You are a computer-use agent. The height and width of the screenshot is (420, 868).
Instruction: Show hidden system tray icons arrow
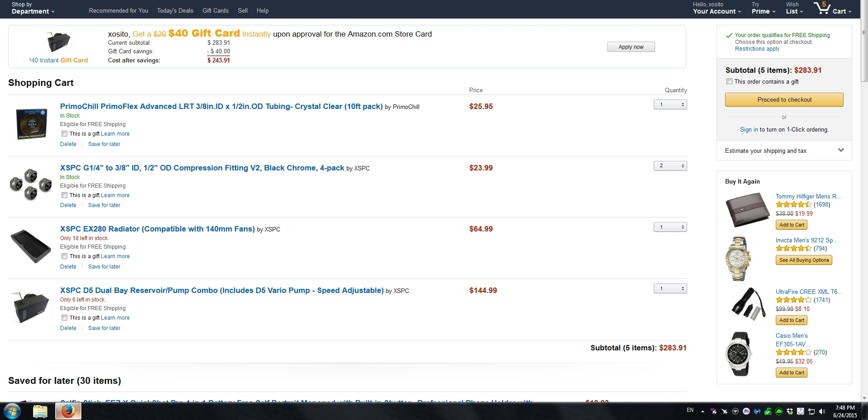click(x=703, y=411)
